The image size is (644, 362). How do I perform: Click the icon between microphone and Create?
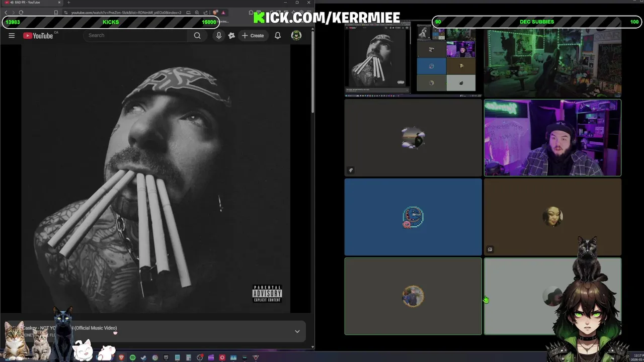point(231,35)
